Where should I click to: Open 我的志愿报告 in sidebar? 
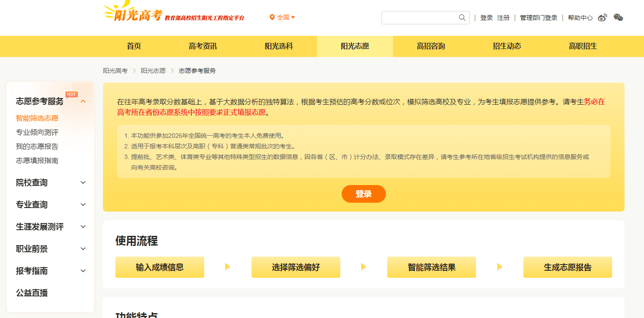37,147
